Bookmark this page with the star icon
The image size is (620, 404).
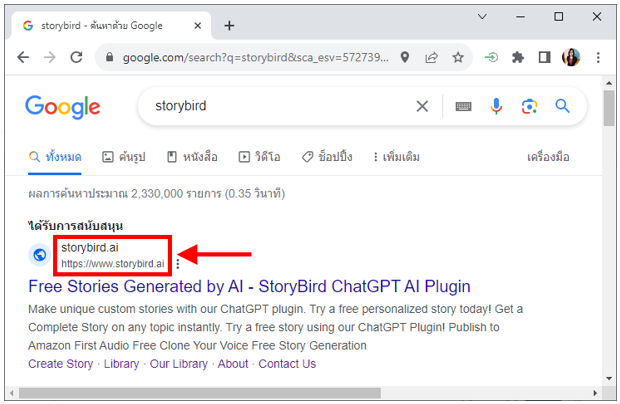coord(458,58)
